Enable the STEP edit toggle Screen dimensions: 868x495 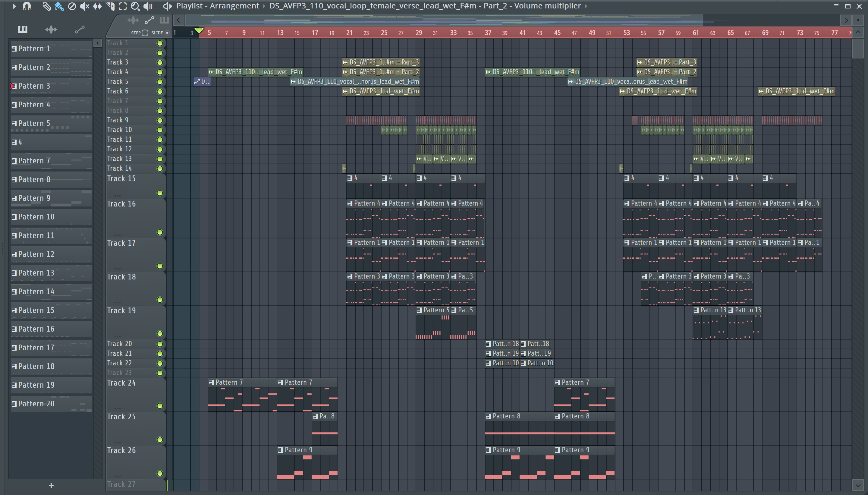[x=145, y=33]
